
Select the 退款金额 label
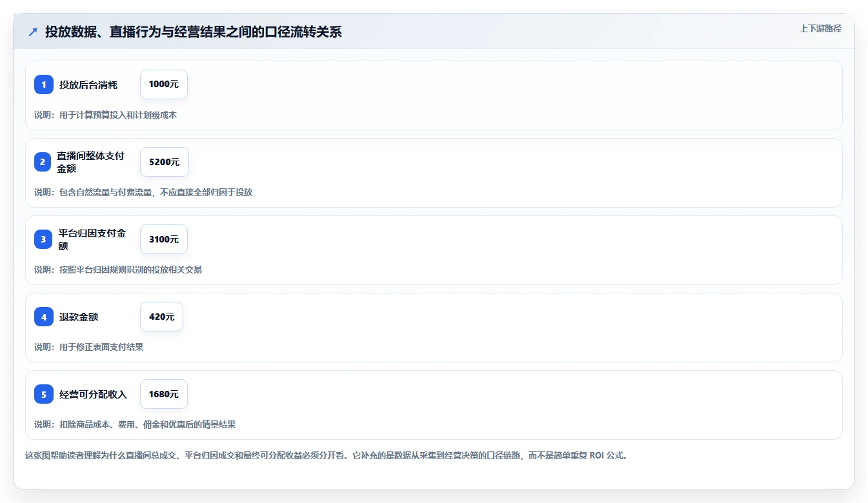click(x=79, y=317)
